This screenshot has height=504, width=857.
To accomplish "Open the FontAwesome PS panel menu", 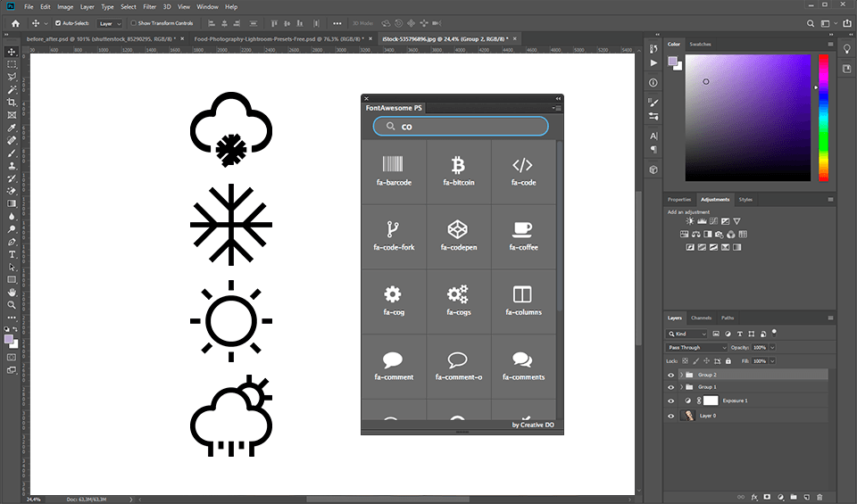I will pos(557,108).
